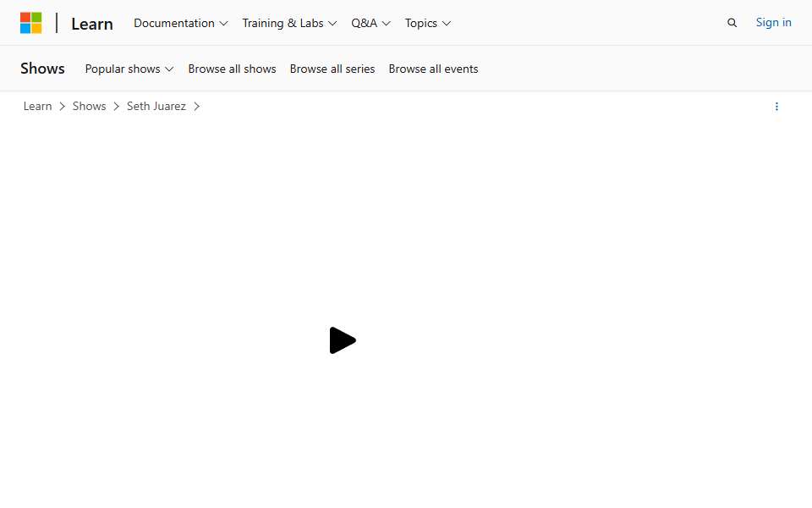Click the Microsoft logo
This screenshot has width=812, height=508.
pos(30,23)
